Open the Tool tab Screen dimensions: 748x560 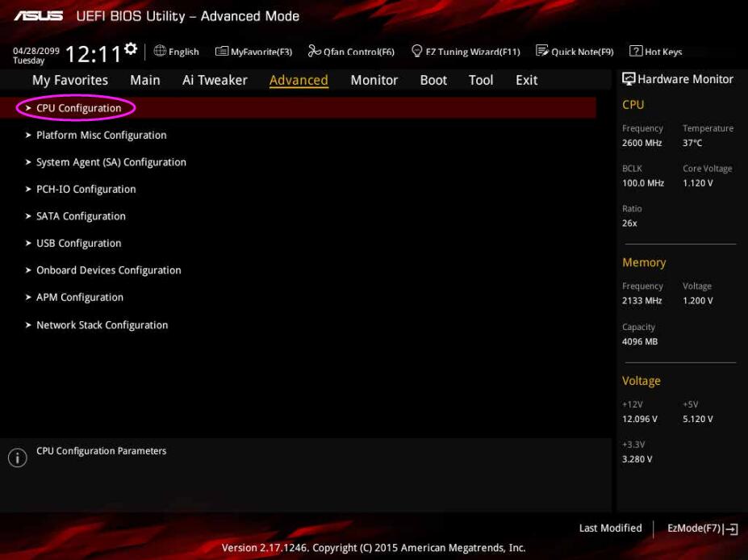(481, 80)
